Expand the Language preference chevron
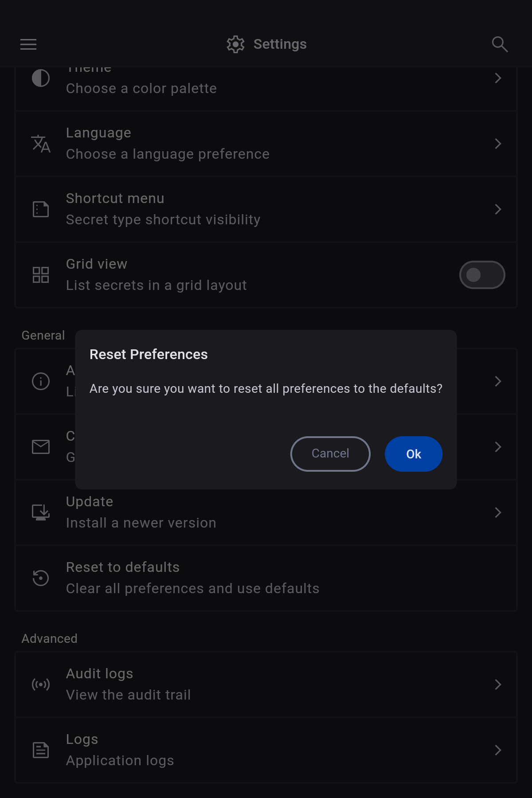 [x=498, y=144]
